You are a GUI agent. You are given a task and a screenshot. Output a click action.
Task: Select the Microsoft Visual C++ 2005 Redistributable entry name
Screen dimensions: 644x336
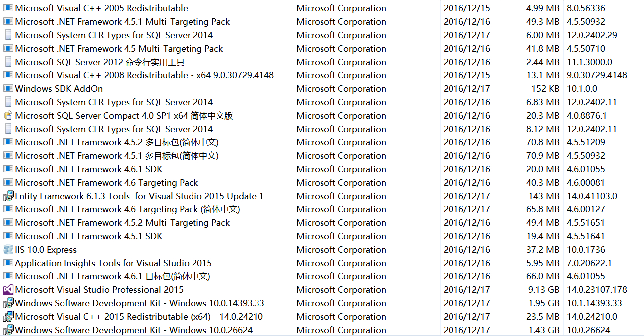pos(102,8)
